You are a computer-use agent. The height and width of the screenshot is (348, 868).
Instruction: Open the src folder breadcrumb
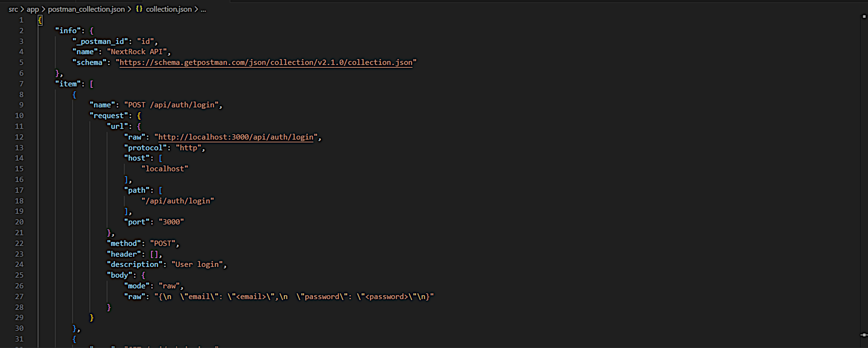point(13,9)
